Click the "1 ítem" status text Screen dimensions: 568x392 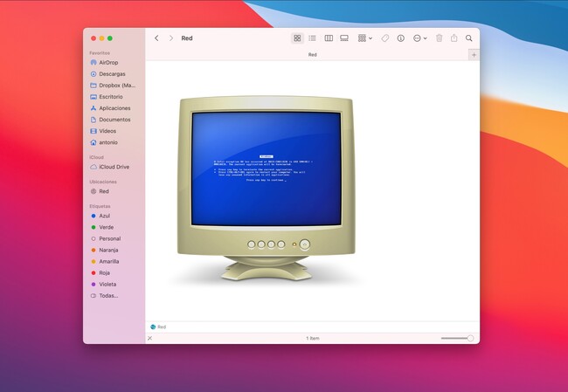(313, 338)
